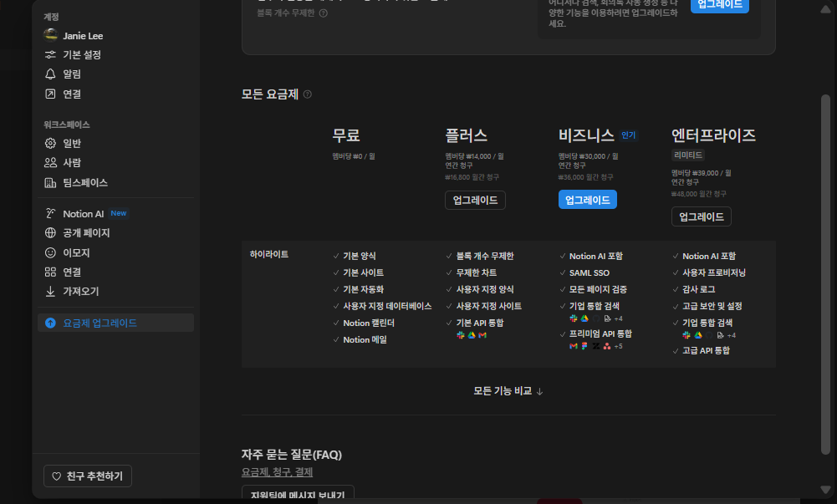
Task: Click the 팀스페이스 building icon
Action: [x=50, y=182]
